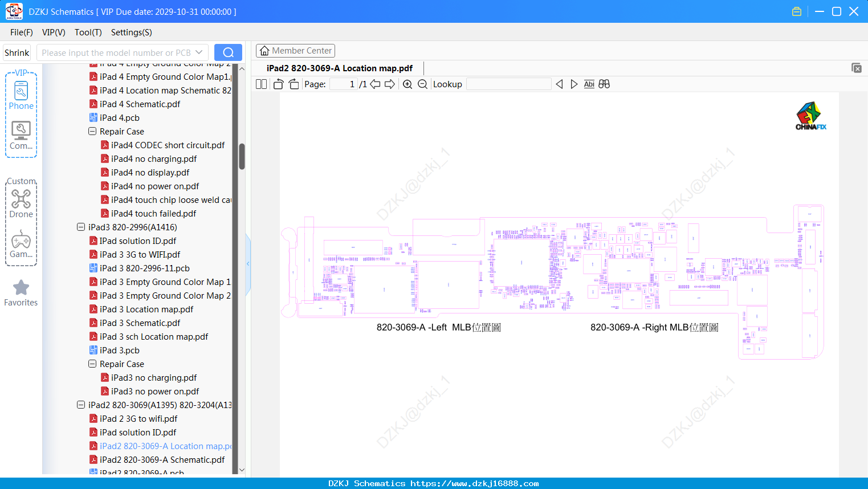
Task: Open the File(F) menu
Action: pos(22,32)
